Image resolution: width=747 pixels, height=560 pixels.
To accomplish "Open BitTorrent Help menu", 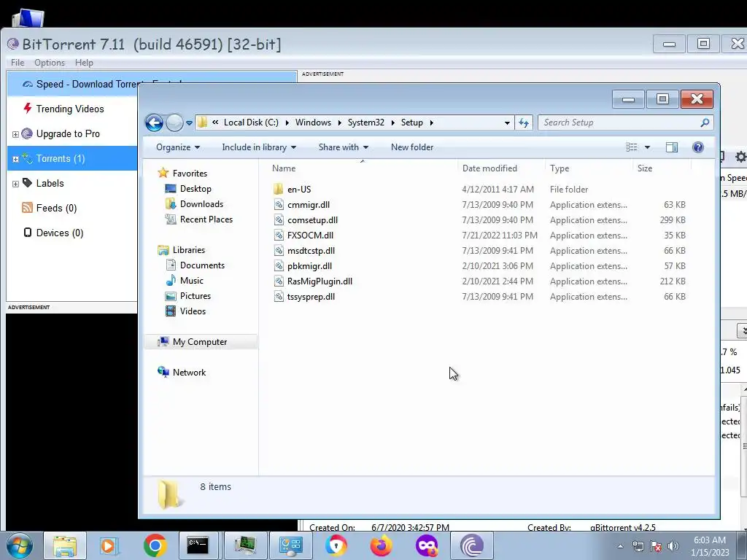I will (84, 63).
